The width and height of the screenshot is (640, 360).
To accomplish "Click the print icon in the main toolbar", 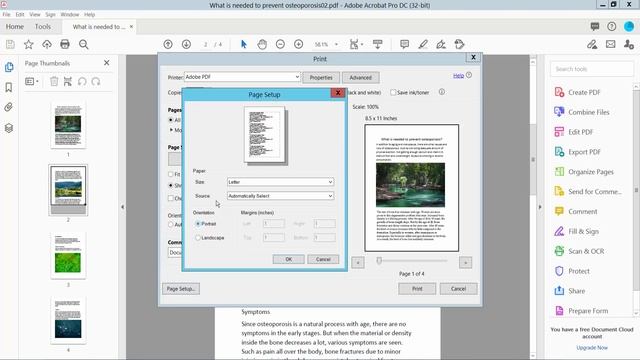I will point(65,44).
